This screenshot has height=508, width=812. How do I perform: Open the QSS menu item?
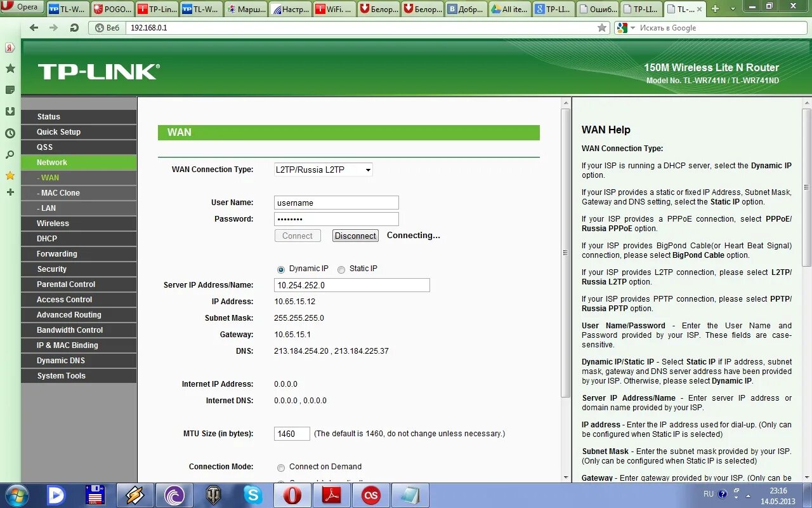coord(79,147)
